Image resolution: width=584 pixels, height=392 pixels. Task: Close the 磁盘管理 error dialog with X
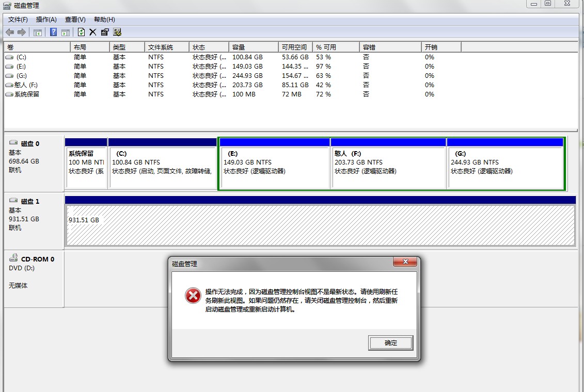pyautogui.click(x=405, y=262)
